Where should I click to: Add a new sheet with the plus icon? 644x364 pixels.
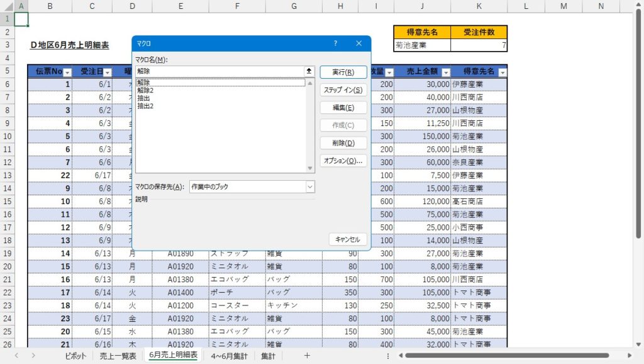307,356
